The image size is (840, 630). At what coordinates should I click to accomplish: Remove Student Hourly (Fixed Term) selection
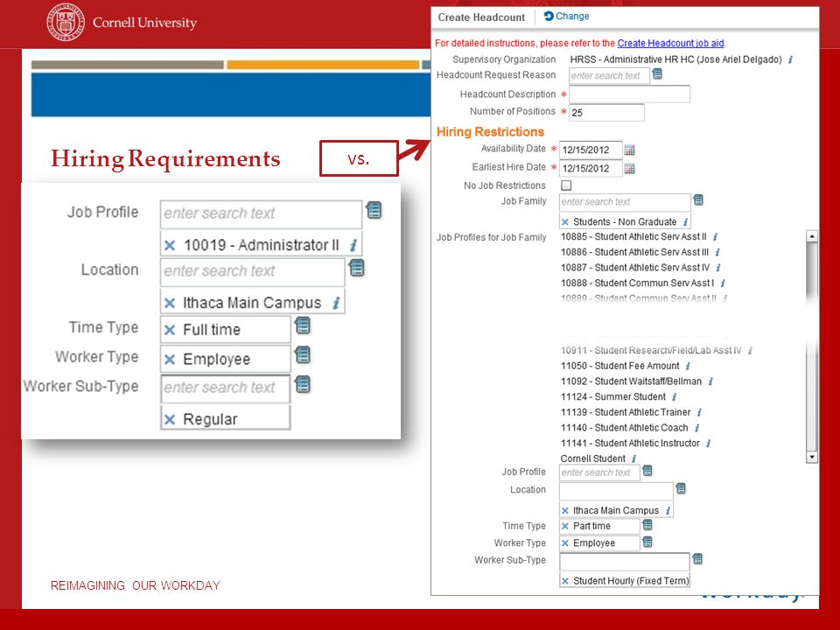pyautogui.click(x=564, y=581)
